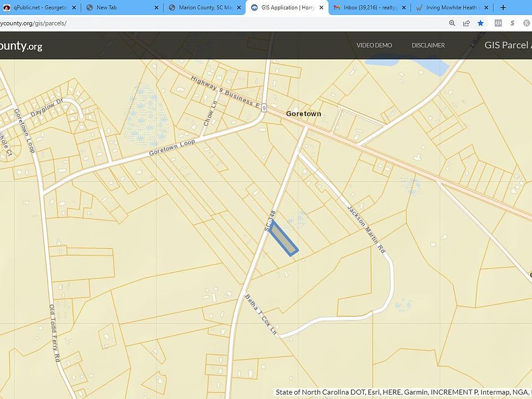Open the VIDEO DEMO link
The image size is (532, 399).
[x=374, y=45]
